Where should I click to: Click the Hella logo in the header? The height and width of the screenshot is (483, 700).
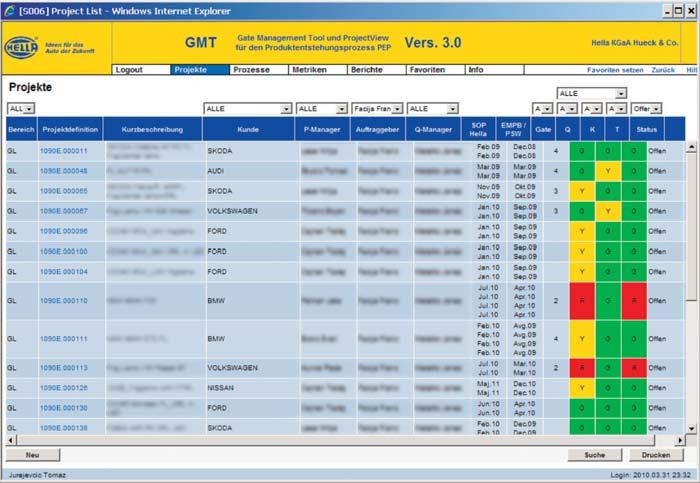point(21,47)
